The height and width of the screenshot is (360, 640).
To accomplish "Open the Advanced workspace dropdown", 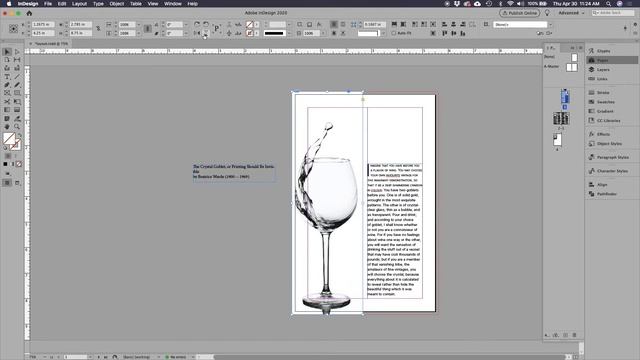I will pos(571,13).
